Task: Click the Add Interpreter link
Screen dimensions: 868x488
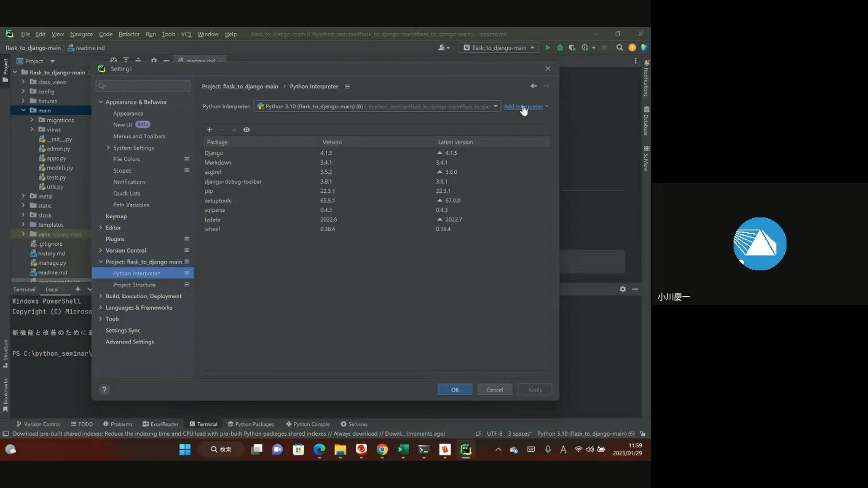Action: point(524,106)
